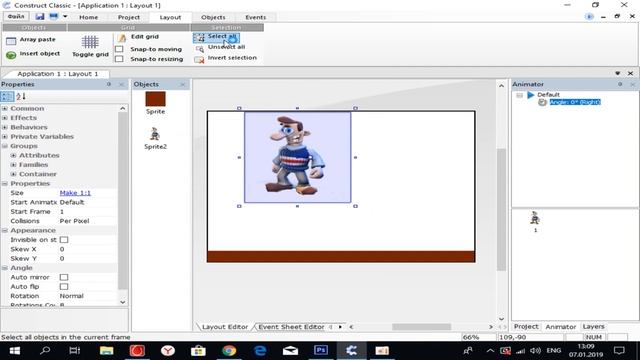
Task: Open Yandex browser from taskbar
Action: pyautogui.click(x=168, y=351)
